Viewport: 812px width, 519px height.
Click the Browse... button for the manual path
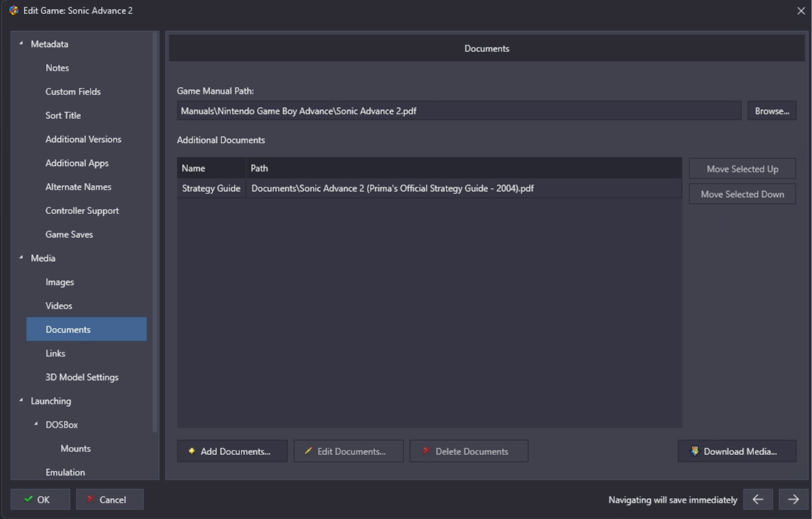click(772, 111)
